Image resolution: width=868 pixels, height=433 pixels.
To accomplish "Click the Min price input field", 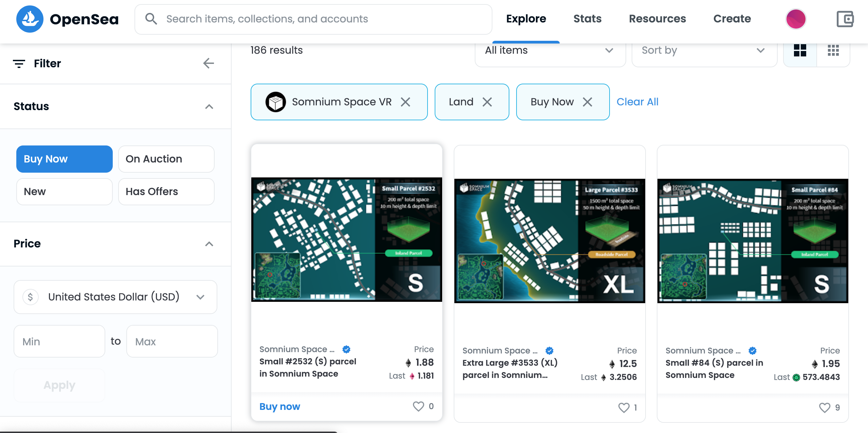I will click(59, 342).
